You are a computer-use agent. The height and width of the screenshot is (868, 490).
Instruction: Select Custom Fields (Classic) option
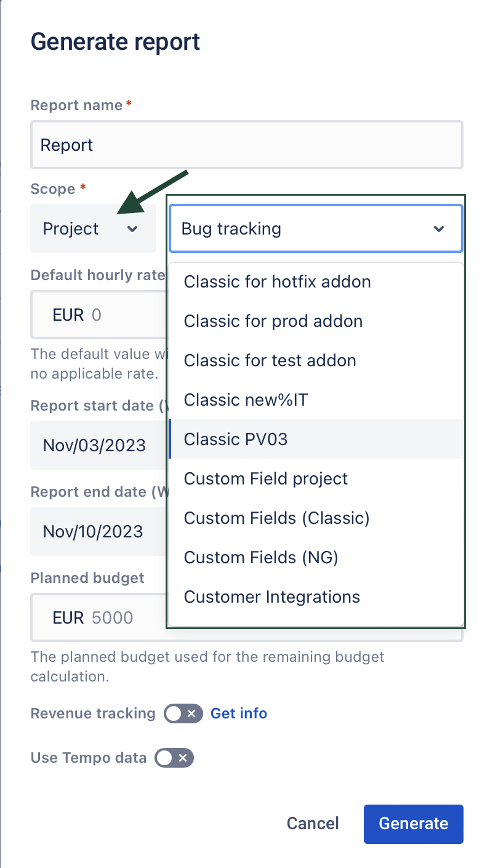(x=276, y=518)
